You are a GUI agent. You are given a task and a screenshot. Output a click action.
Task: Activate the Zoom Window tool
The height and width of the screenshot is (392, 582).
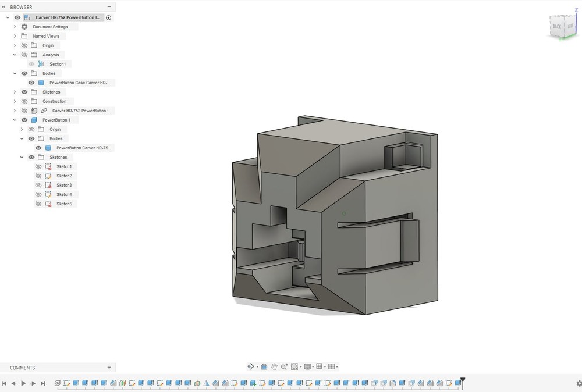[x=294, y=366]
